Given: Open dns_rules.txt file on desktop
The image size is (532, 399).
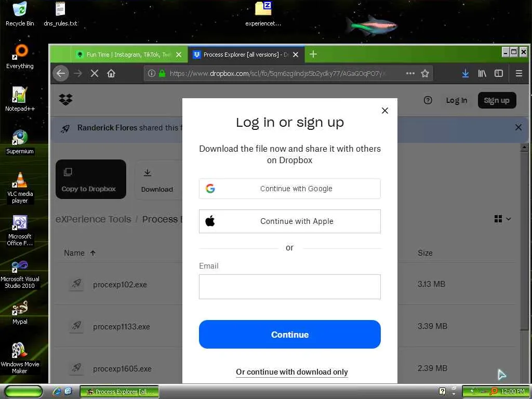Looking at the screenshot, I should (x=60, y=14).
